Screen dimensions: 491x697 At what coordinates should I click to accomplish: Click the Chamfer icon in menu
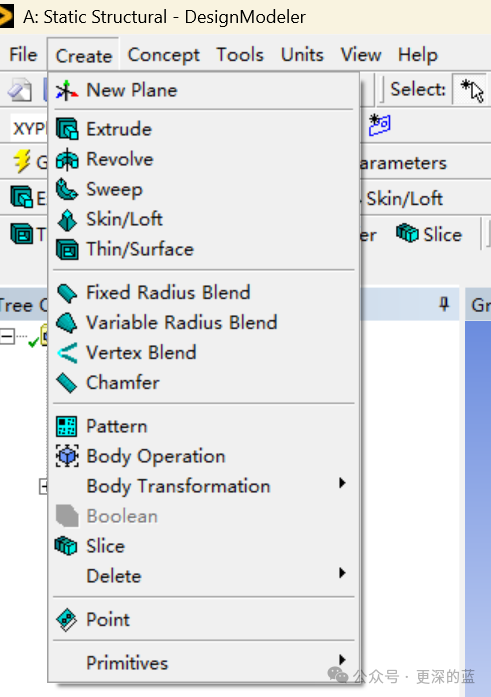click(67, 383)
